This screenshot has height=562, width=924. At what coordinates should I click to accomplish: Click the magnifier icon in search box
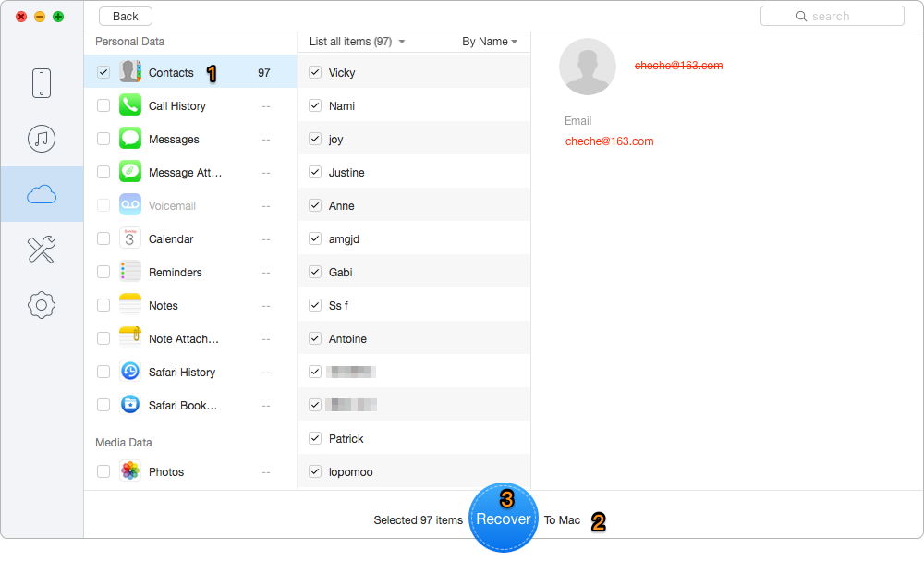tap(801, 17)
